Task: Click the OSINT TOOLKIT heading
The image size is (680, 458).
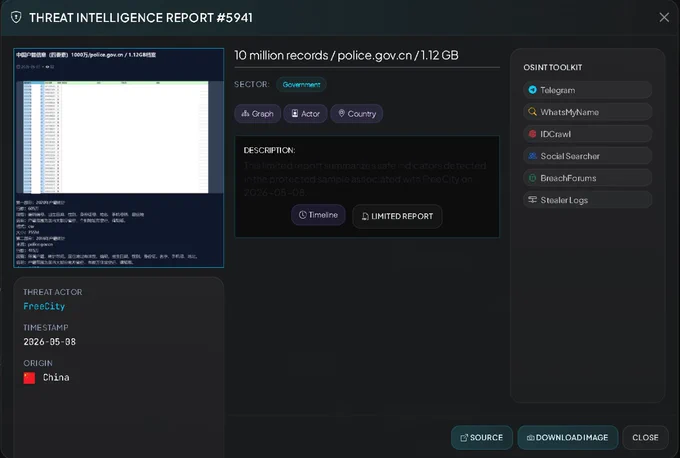Action: [552, 67]
